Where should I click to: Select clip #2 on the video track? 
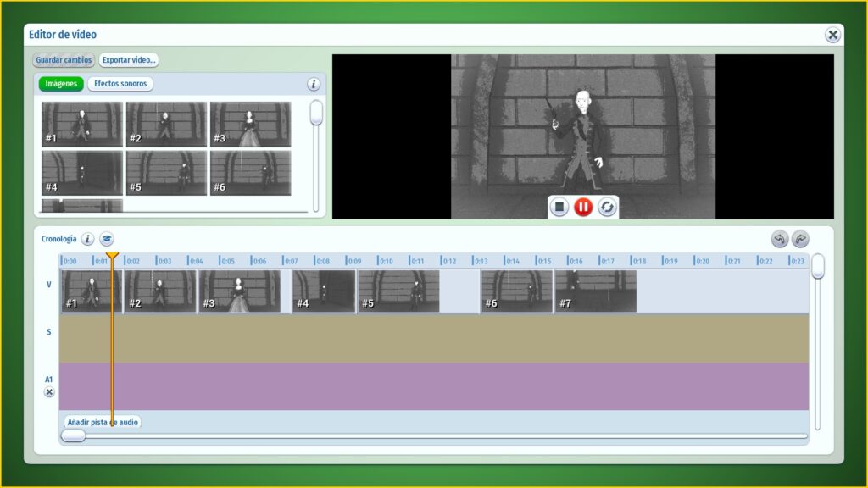pos(160,291)
